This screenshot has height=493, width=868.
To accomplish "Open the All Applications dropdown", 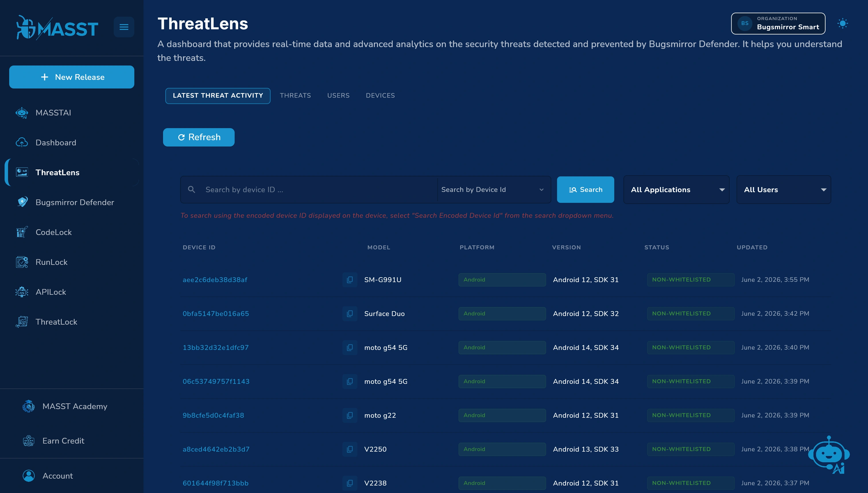I will [676, 190].
